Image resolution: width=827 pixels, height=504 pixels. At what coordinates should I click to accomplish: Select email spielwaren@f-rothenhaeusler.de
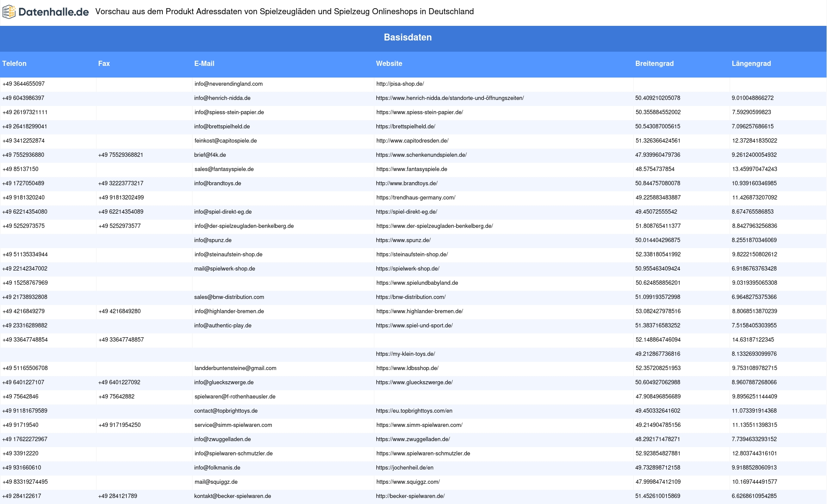tap(235, 397)
